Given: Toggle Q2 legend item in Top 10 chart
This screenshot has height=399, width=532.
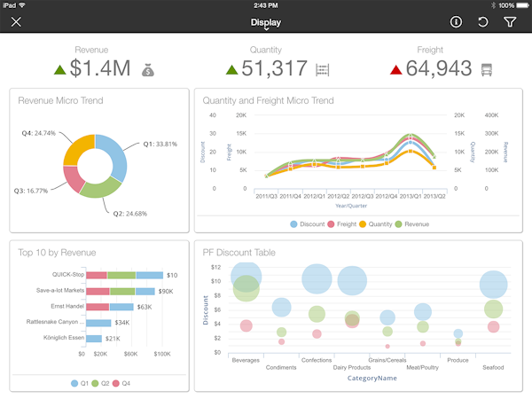Looking at the screenshot, I should tap(103, 383).
